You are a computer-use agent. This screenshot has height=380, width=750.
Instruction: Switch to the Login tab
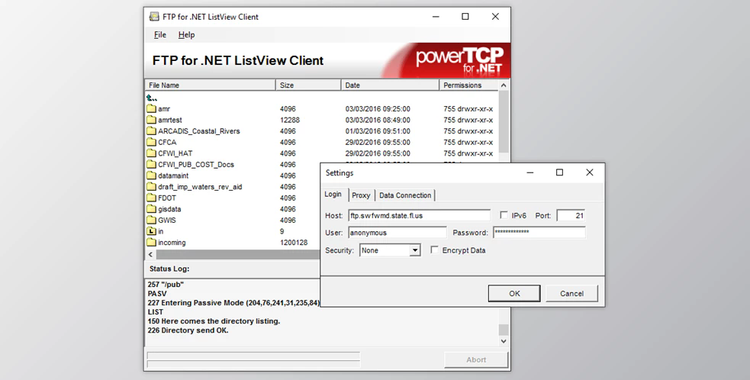333,194
